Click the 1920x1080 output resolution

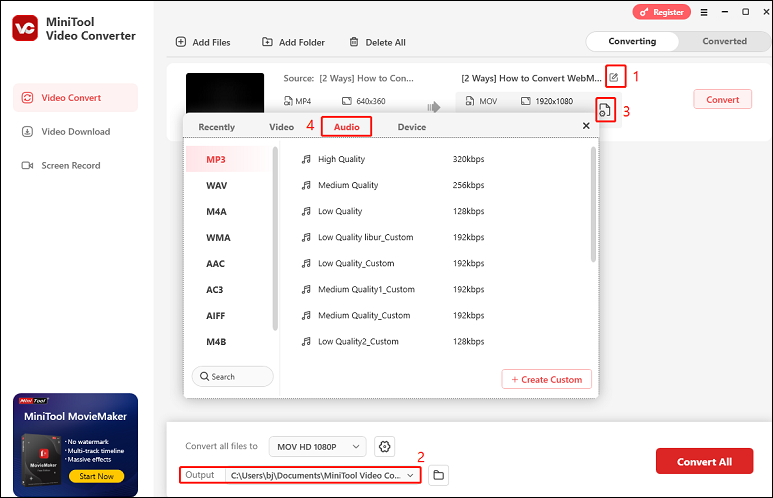(554, 101)
